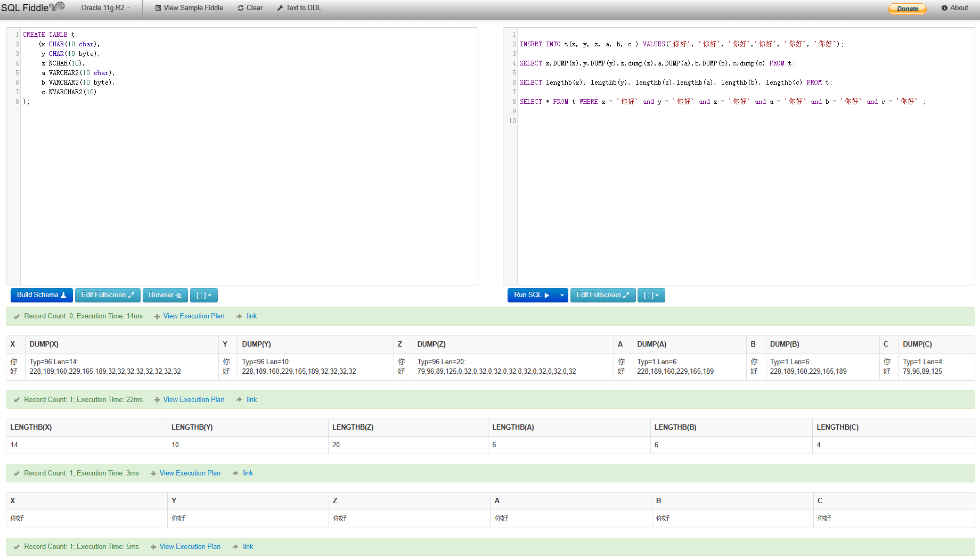Open View Execution Plan for 5ms result
The image size is (980, 558).
[x=190, y=547]
